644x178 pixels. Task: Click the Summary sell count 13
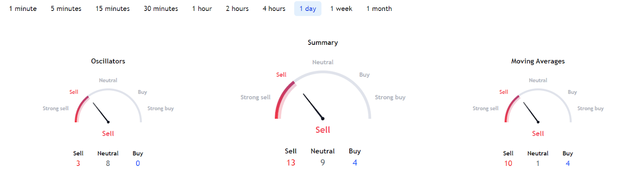click(291, 163)
